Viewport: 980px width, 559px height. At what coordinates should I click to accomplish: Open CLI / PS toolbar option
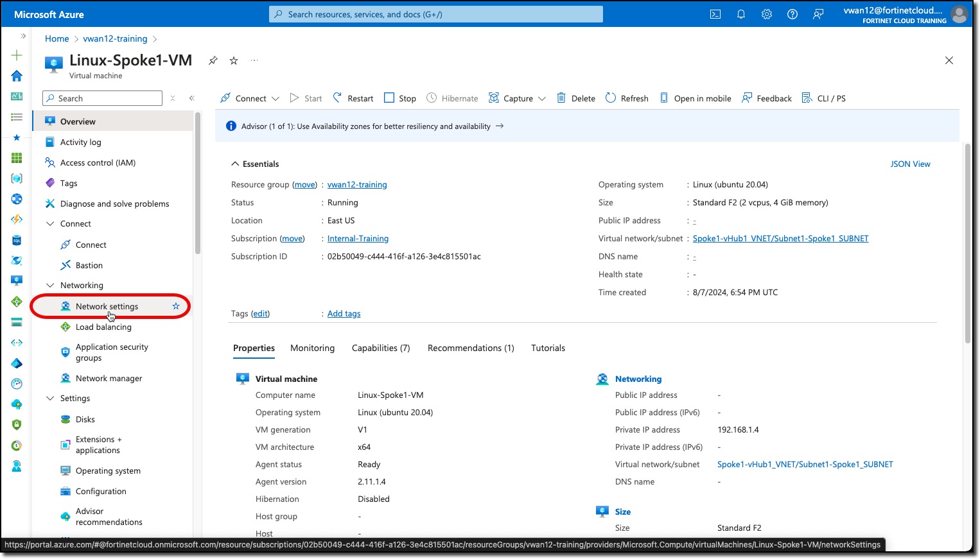(824, 98)
